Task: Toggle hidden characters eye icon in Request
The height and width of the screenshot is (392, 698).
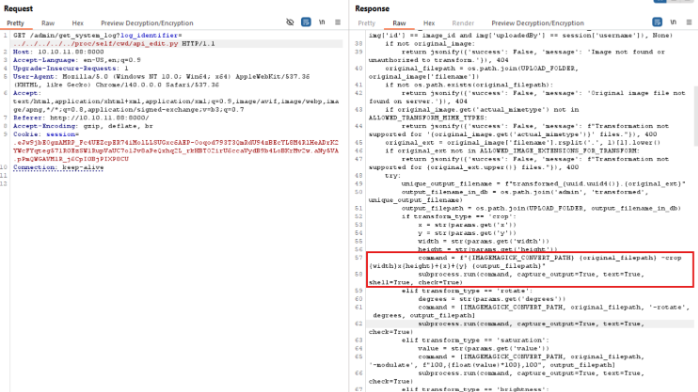Action: [290, 22]
